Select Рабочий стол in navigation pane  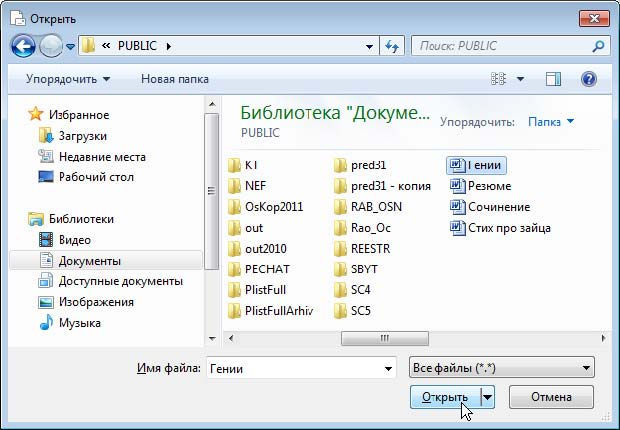click(86, 177)
